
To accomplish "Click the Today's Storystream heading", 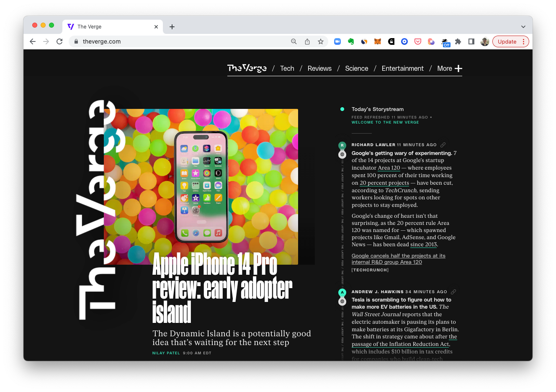I will (378, 109).
